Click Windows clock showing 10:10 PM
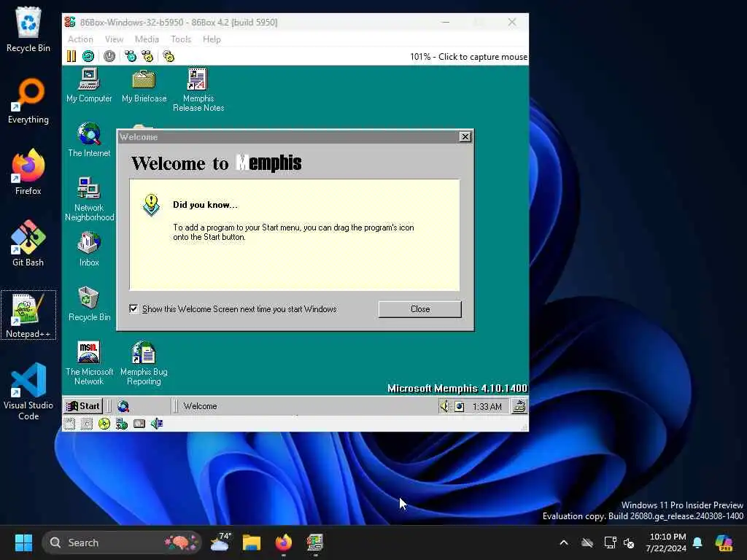 pyautogui.click(x=667, y=542)
